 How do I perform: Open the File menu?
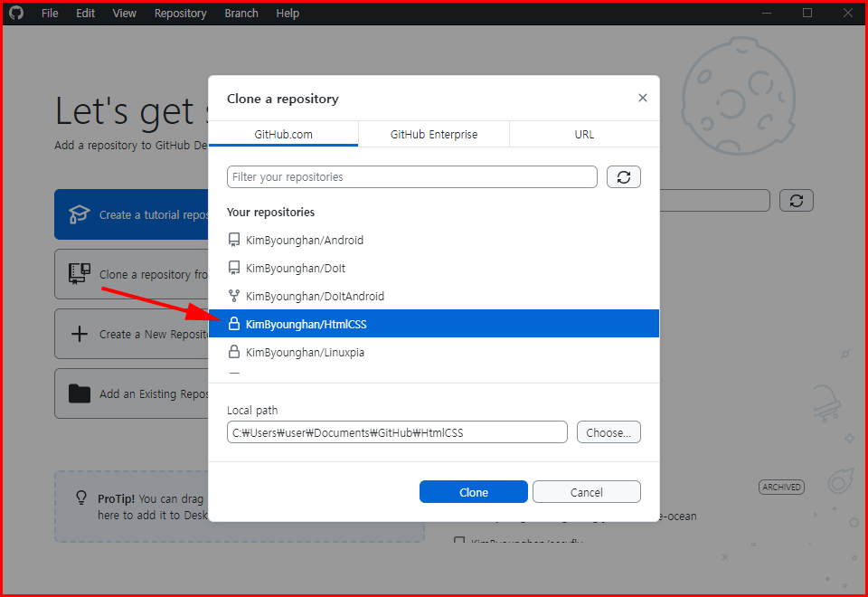tap(50, 14)
